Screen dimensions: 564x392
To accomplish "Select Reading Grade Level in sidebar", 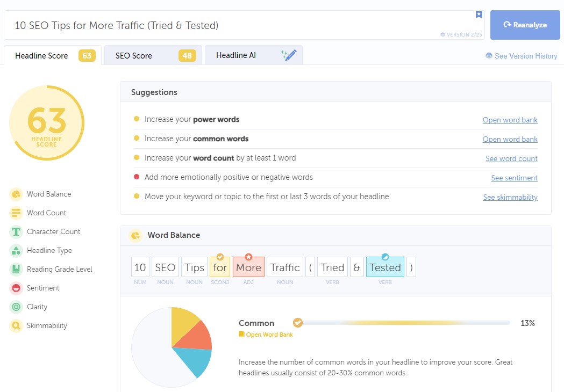I will pos(59,269).
